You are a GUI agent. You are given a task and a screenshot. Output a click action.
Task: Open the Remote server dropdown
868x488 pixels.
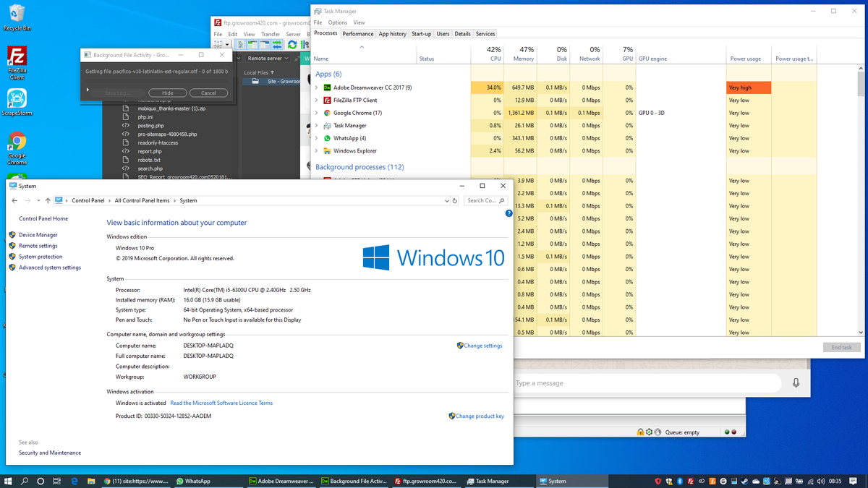[x=268, y=59]
